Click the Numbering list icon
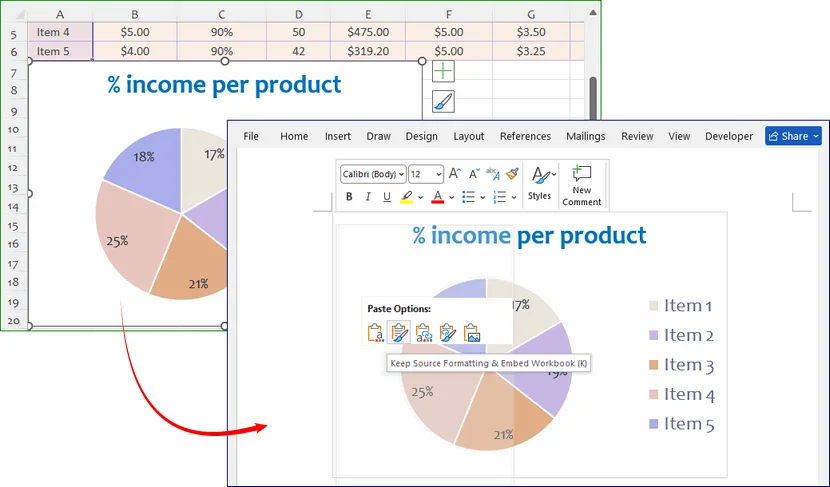 [x=500, y=197]
